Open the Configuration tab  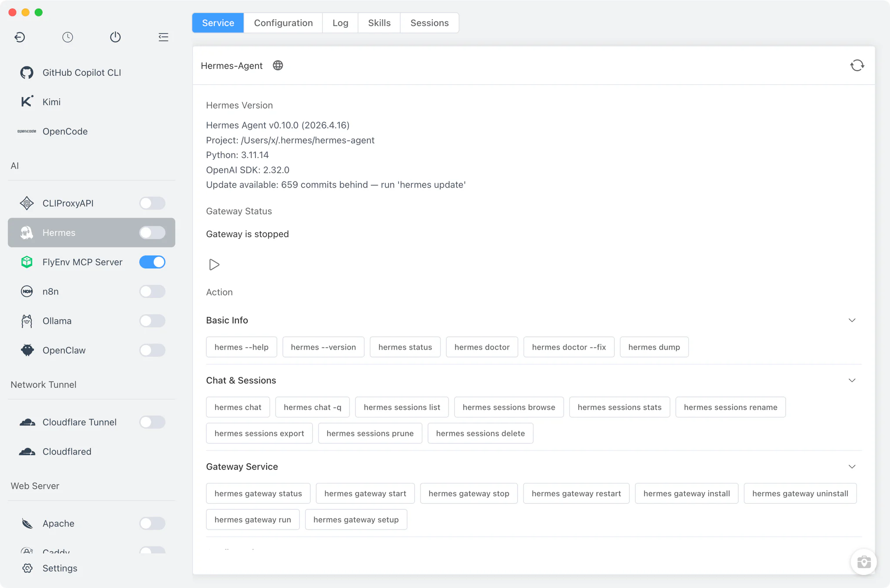coord(283,23)
